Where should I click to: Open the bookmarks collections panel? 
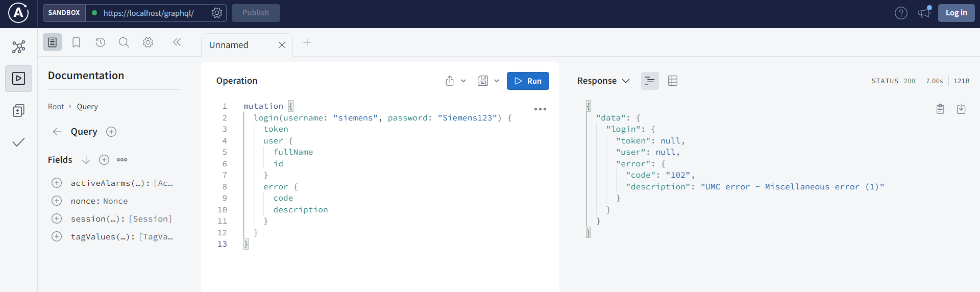pyautogui.click(x=76, y=42)
